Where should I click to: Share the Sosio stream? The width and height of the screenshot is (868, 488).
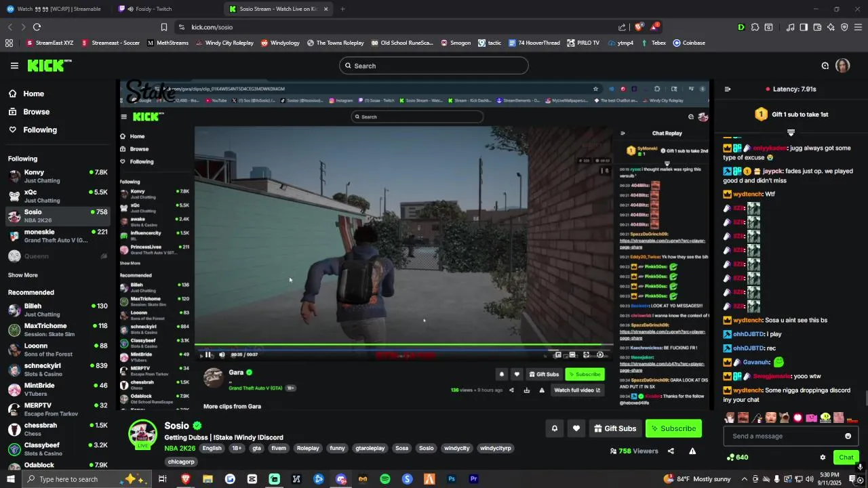click(x=671, y=451)
